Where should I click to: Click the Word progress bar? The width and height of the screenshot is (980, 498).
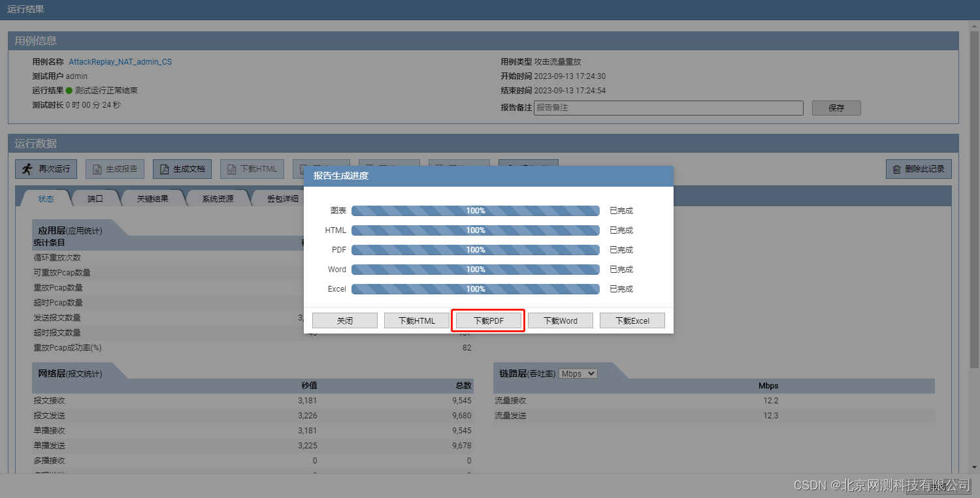(x=476, y=270)
